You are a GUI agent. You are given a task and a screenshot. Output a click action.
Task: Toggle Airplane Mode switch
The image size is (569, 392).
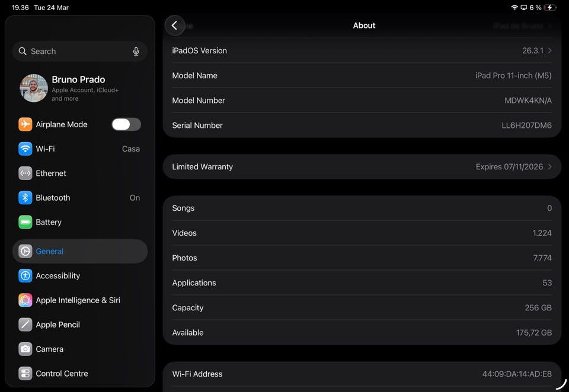click(126, 124)
